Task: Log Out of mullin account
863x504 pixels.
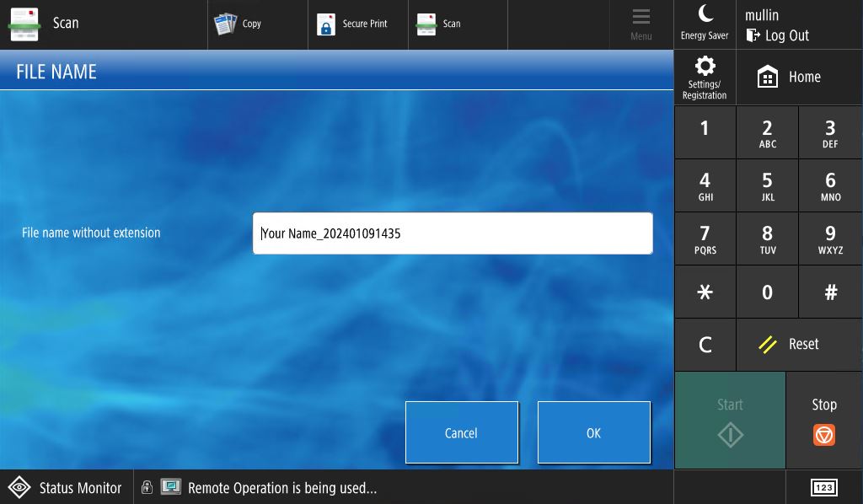Action: click(778, 35)
